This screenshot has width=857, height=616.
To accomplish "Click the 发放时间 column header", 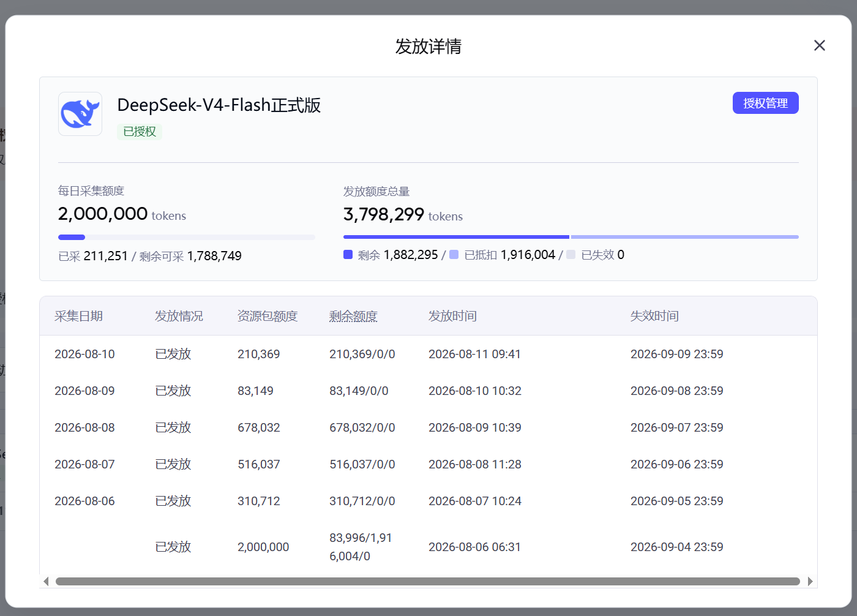I will pyautogui.click(x=452, y=316).
